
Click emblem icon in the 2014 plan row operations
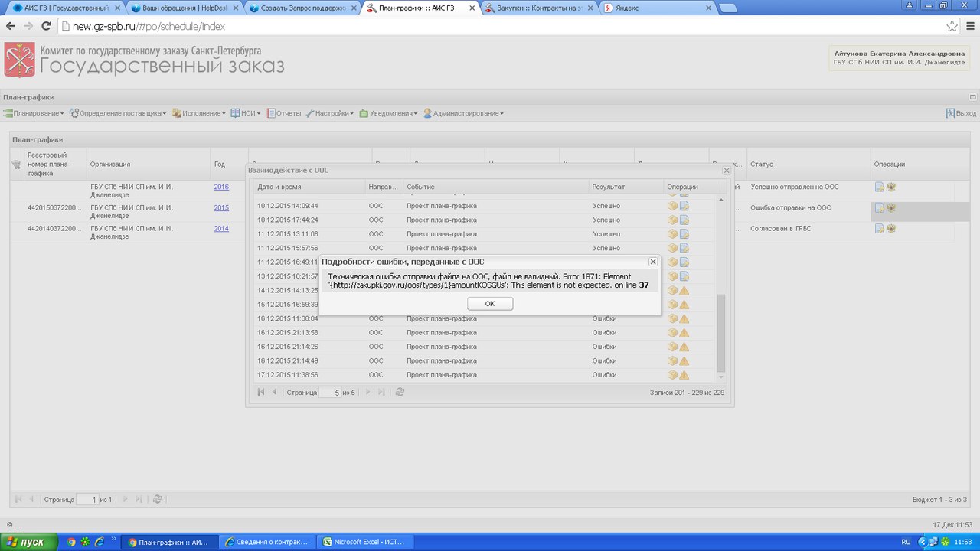pyautogui.click(x=891, y=229)
